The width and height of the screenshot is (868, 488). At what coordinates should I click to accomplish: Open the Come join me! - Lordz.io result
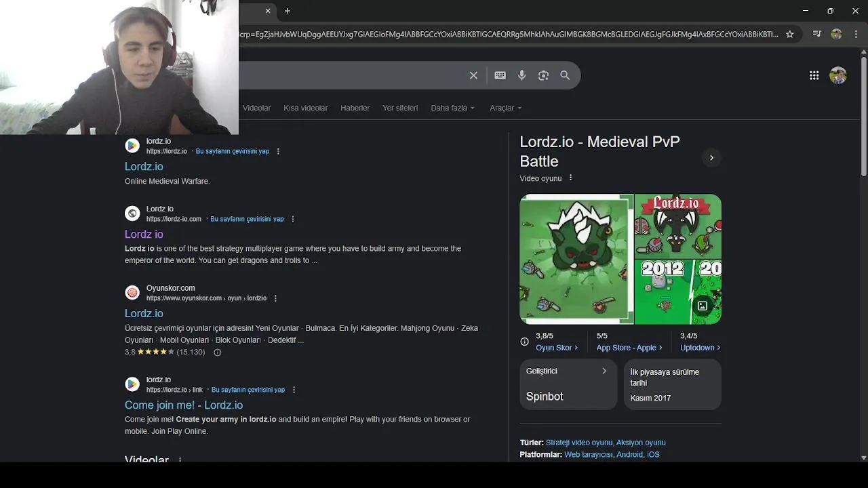pyautogui.click(x=184, y=405)
